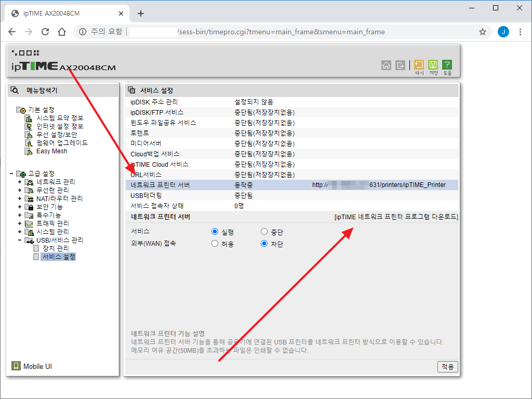Image resolution: width=532 pixels, height=399 pixels.
Task: Select the USB테더링 service row
Action: click(292, 195)
